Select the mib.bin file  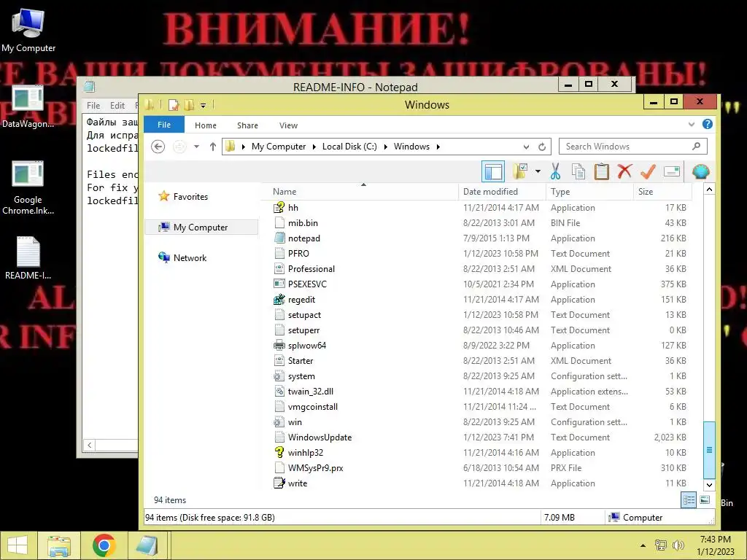[x=303, y=223]
